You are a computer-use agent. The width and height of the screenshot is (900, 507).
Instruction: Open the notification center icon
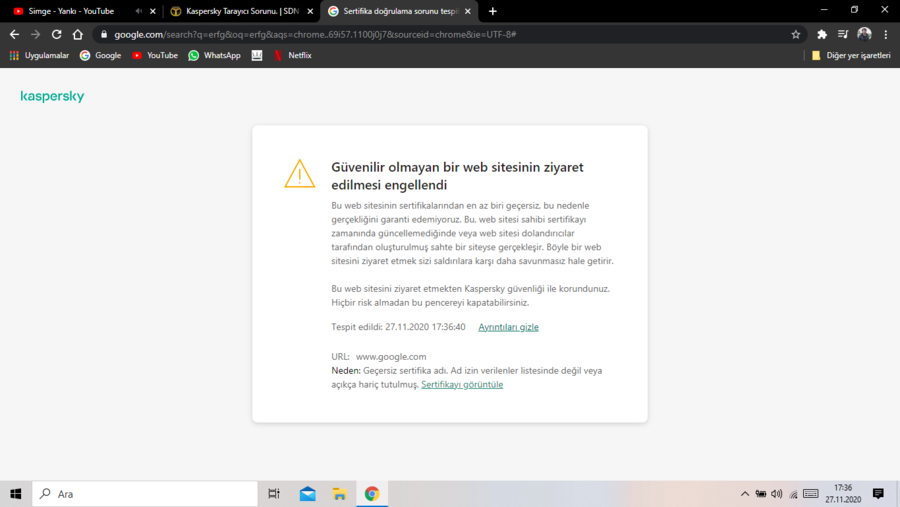[x=878, y=494]
